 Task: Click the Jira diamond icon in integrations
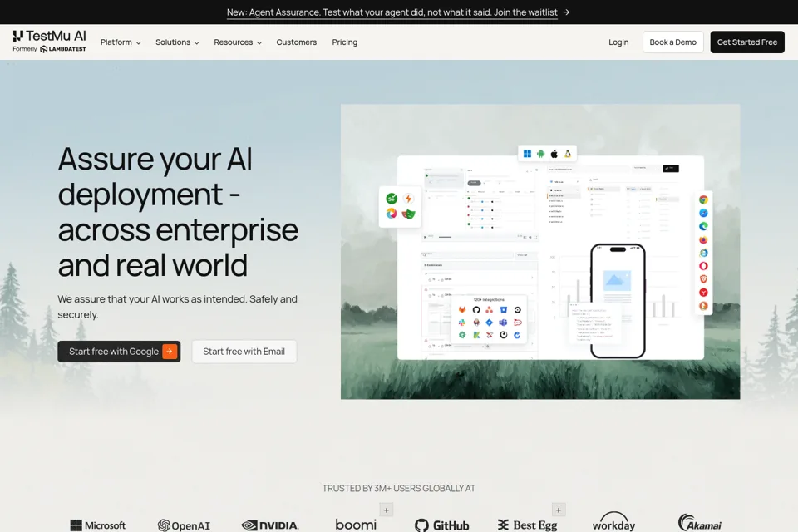(489, 323)
